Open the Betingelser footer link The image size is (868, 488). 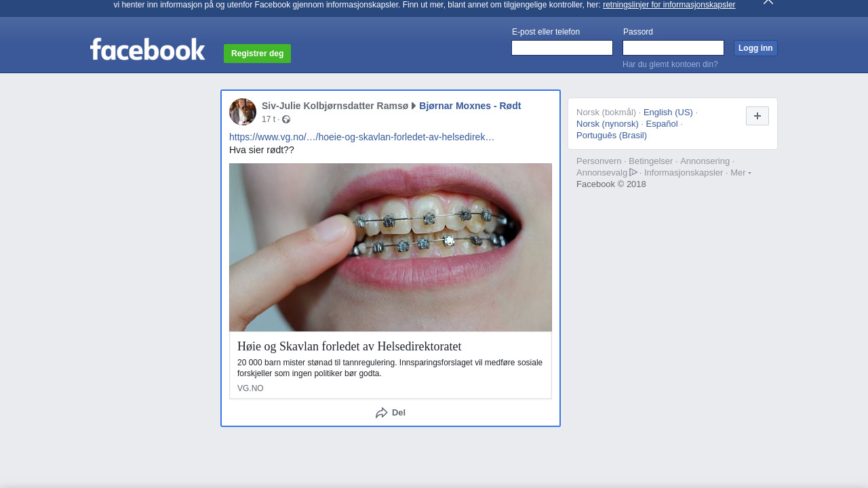pyautogui.click(x=650, y=161)
